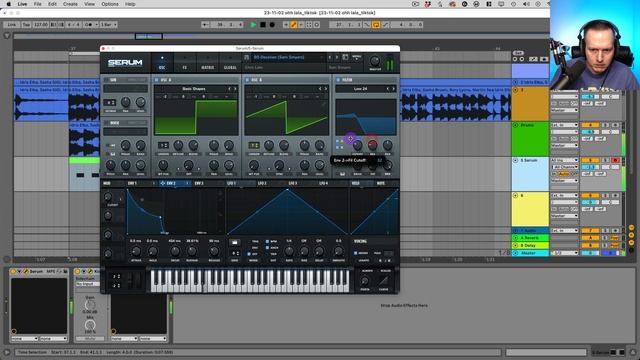Click the ENV 2 Decay knob

[x=175, y=251]
